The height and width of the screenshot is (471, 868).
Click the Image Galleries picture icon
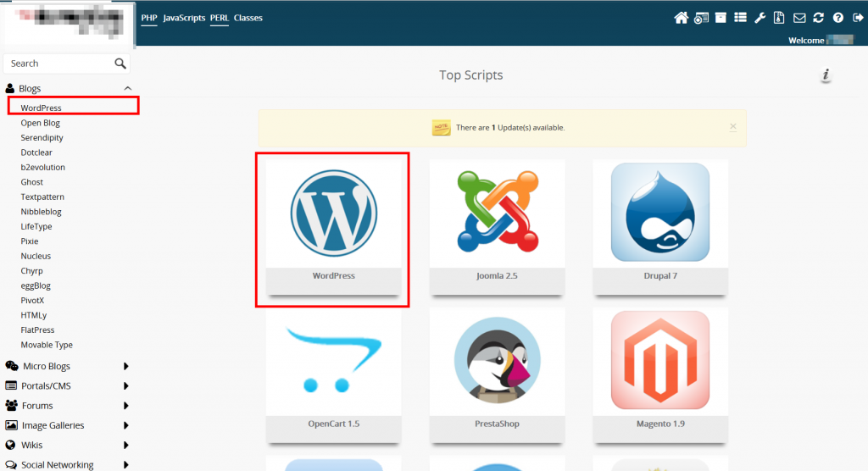coord(11,425)
